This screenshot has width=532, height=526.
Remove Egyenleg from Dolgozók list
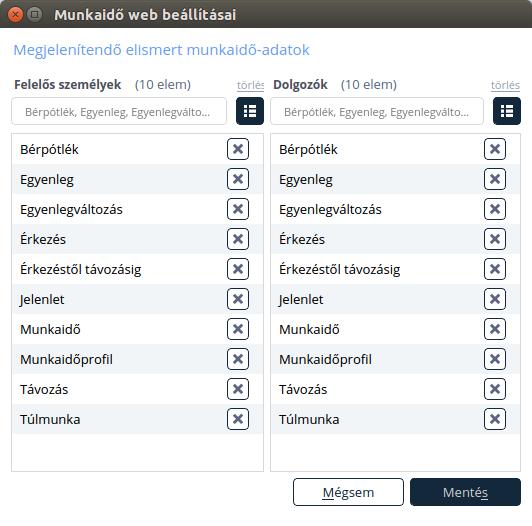click(x=495, y=179)
